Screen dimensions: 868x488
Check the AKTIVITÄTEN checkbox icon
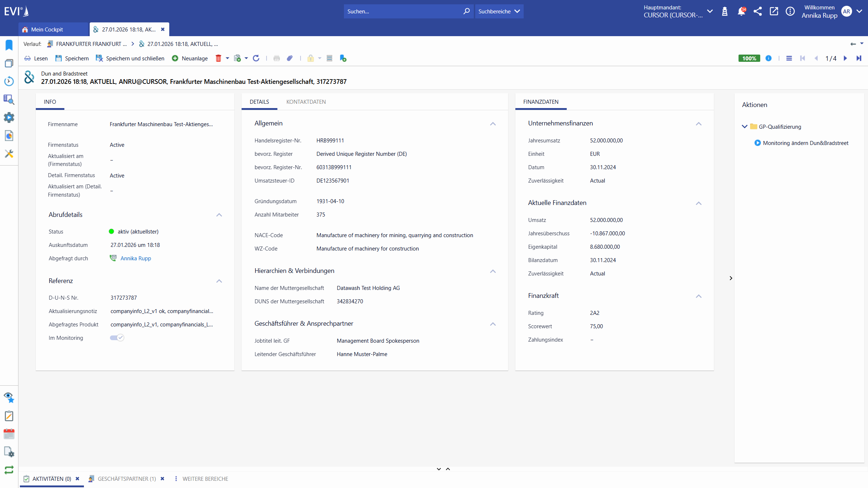(x=26, y=479)
